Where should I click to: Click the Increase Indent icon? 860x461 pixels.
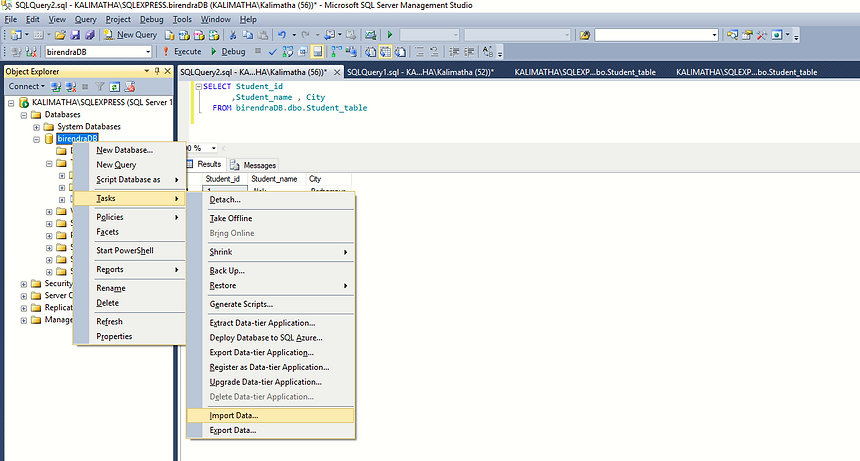click(469, 52)
